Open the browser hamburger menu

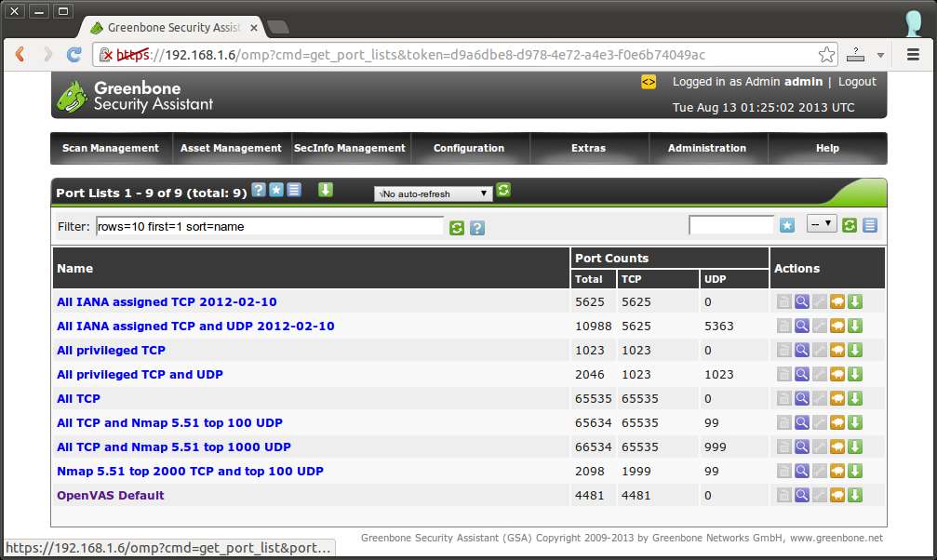pyautogui.click(x=913, y=55)
